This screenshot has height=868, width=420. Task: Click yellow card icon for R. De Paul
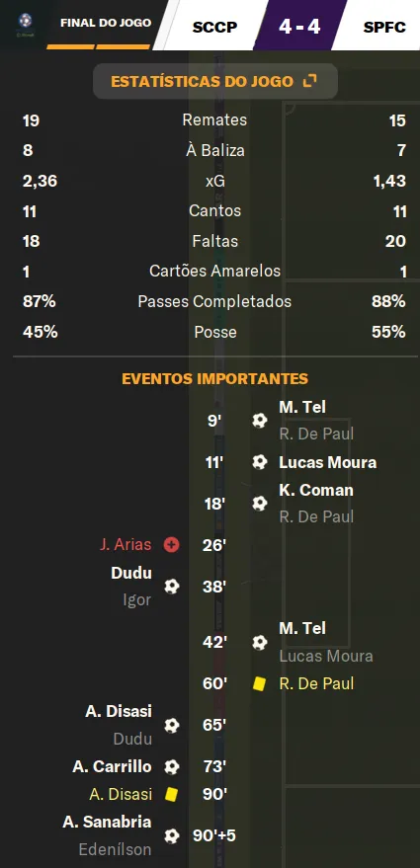(259, 683)
